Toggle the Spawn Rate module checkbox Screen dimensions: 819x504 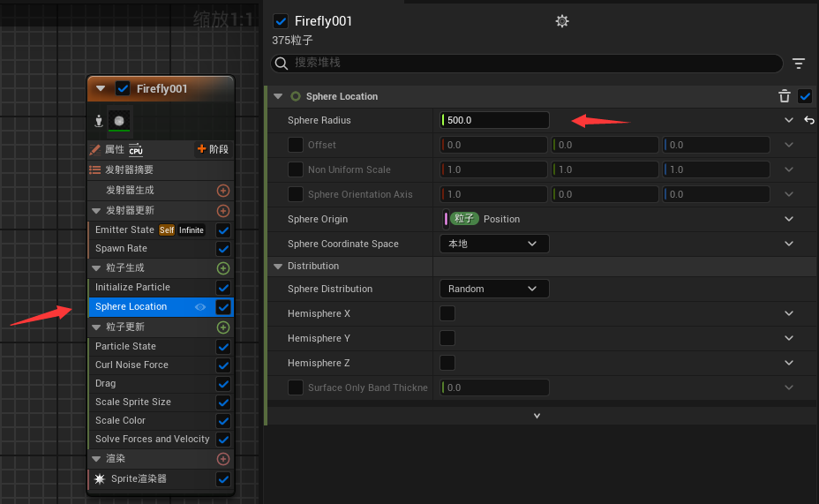click(223, 249)
